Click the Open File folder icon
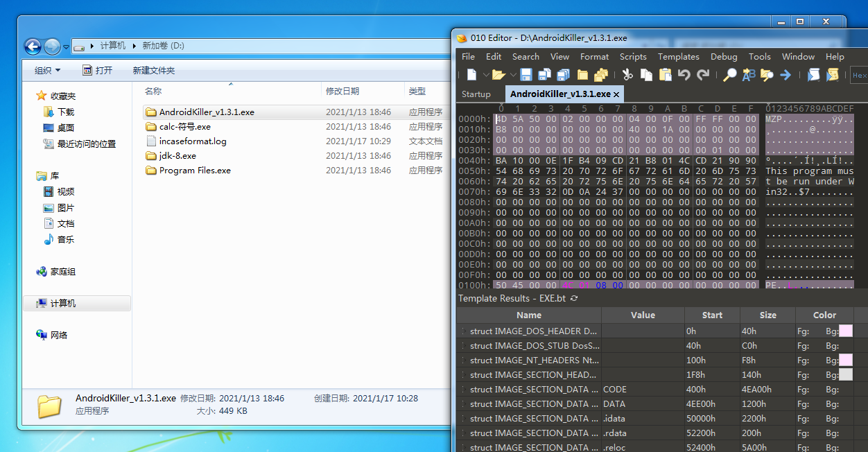This screenshot has height=452, width=868. (498, 75)
